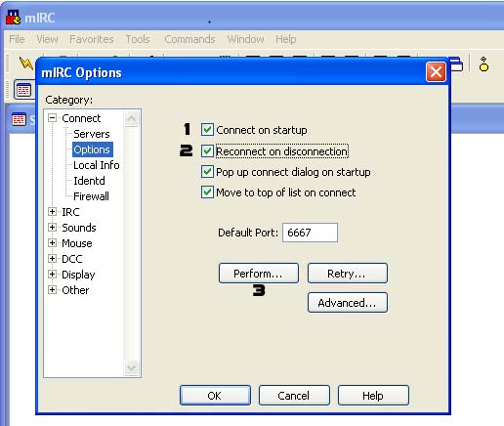Click the status window icon in switchbar
The height and width of the screenshot is (426, 504).
point(24,90)
